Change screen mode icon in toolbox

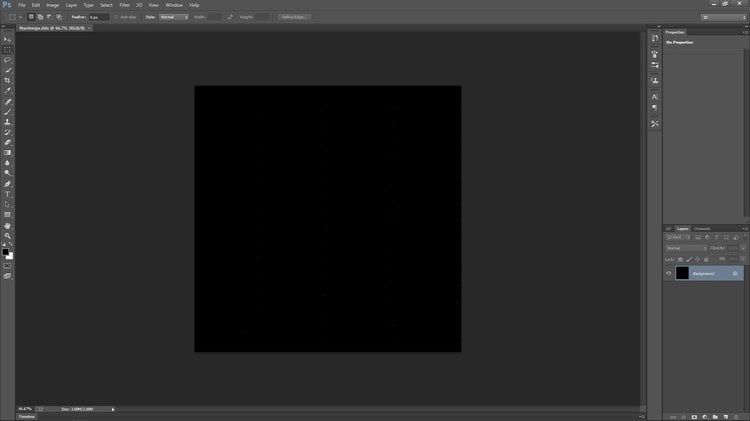[x=7, y=276]
